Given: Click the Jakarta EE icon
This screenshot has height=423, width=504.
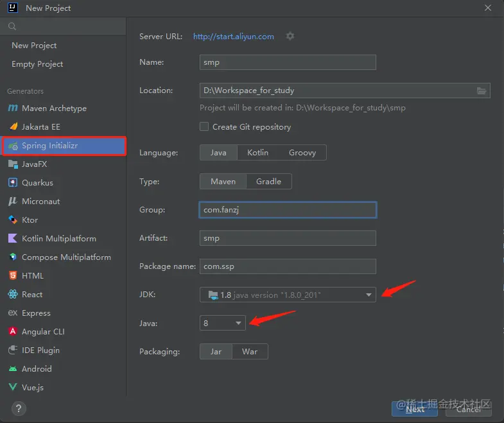Looking at the screenshot, I should (13, 126).
